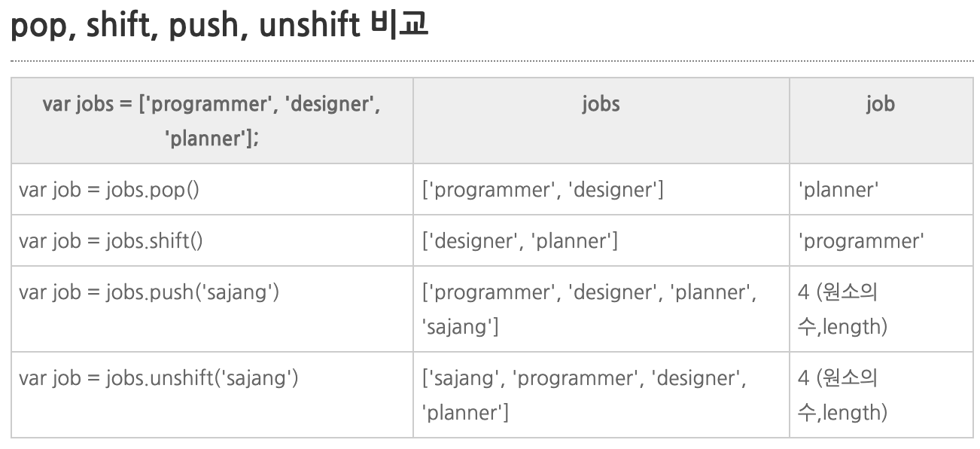Click the '4 (원소의 수,length)' cell in unshift row
The height and width of the screenshot is (449, 980).
point(881,395)
